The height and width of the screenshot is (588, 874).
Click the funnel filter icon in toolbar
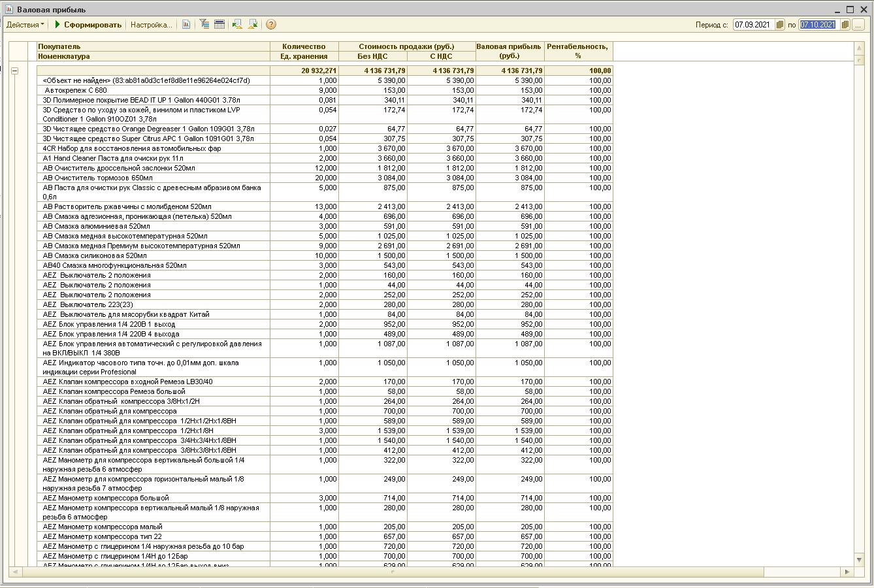pos(204,25)
